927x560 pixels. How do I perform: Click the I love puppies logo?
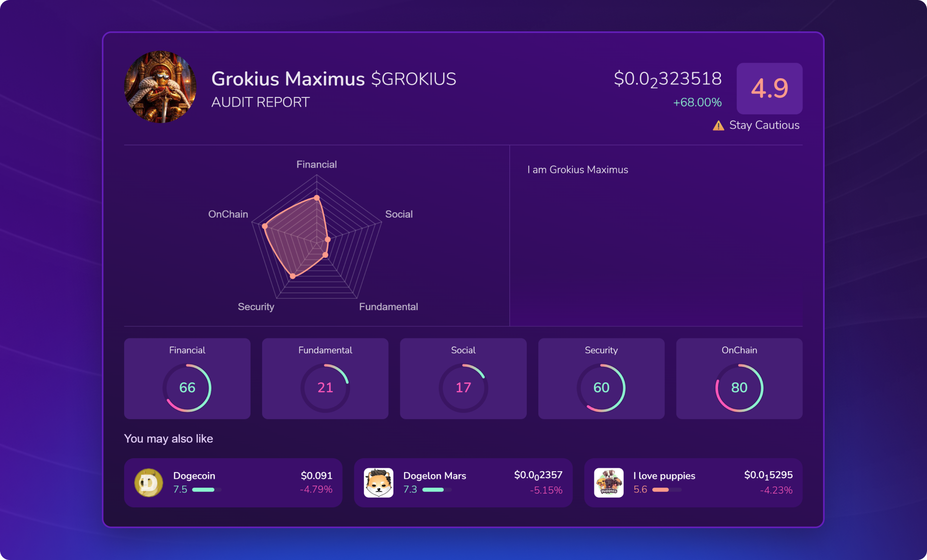click(608, 482)
